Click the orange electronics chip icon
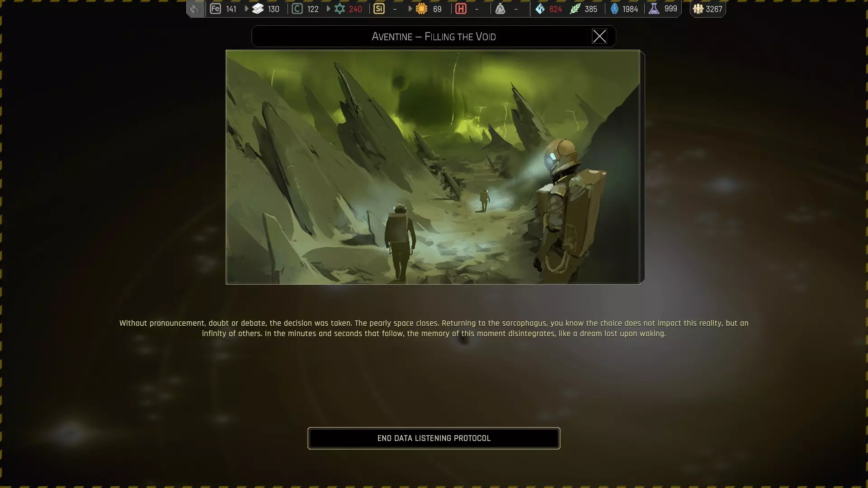The height and width of the screenshot is (488, 868). 421,9
